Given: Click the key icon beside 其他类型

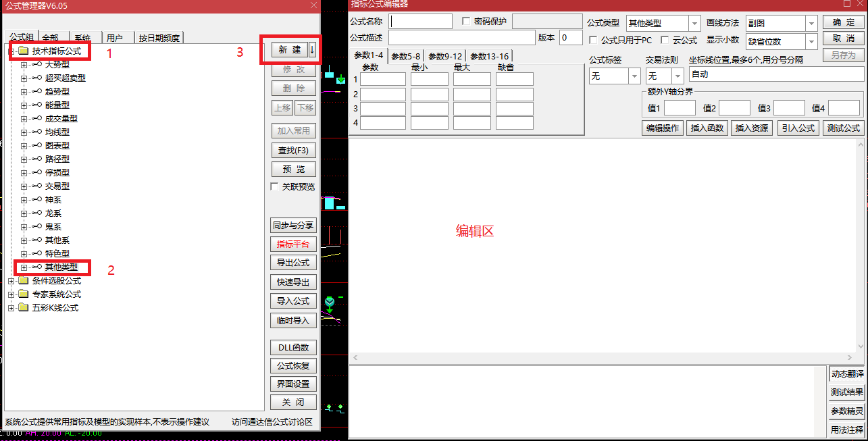Looking at the screenshot, I should [x=36, y=267].
